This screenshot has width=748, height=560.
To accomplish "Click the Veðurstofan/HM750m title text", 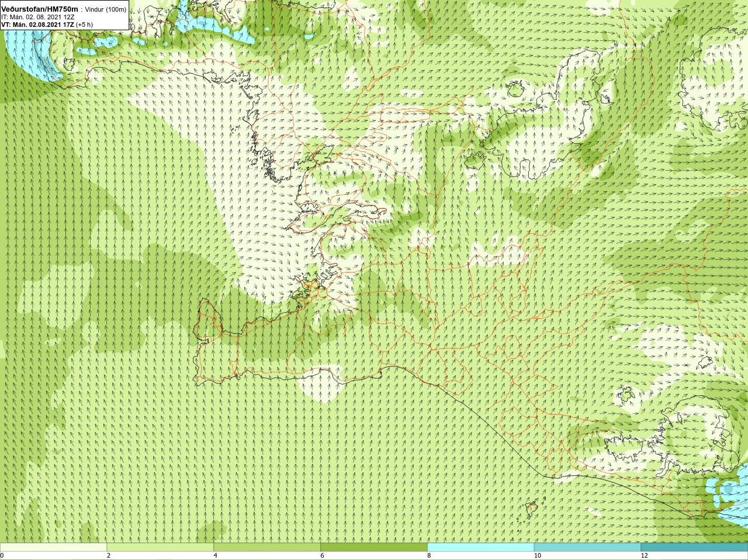I will tap(40, 9).
